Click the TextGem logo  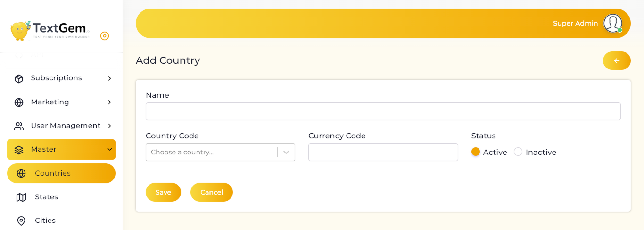(x=50, y=31)
